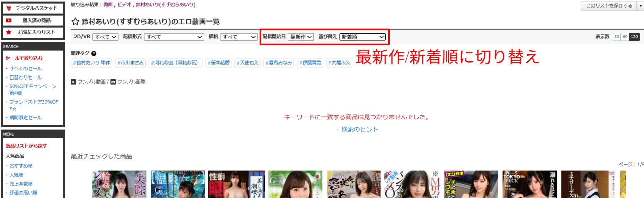Open すべてのセール in sidebar

pos(26,69)
